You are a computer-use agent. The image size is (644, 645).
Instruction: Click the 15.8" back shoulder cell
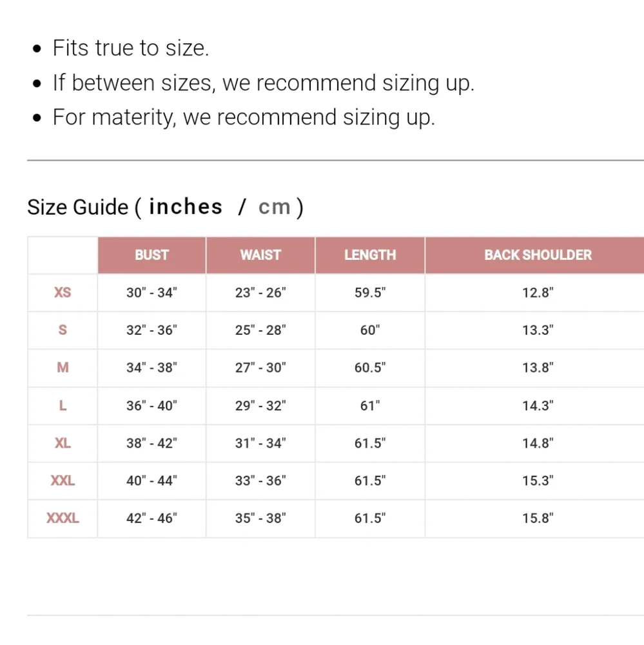538,518
